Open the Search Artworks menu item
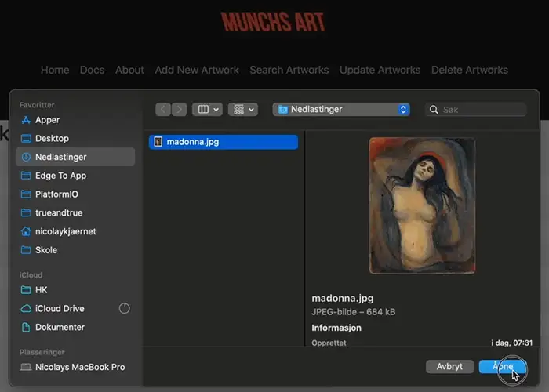 point(289,70)
